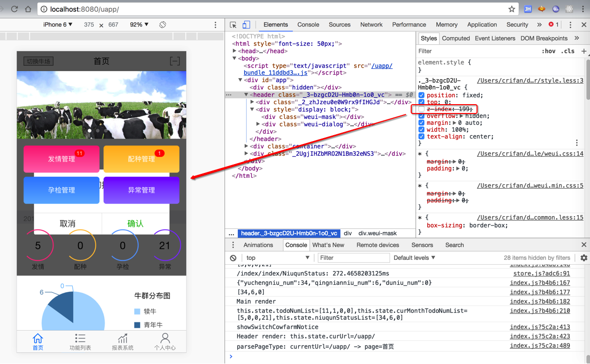
Task: Disable the margin: 0 auto property
Action: pyautogui.click(x=421, y=123)
